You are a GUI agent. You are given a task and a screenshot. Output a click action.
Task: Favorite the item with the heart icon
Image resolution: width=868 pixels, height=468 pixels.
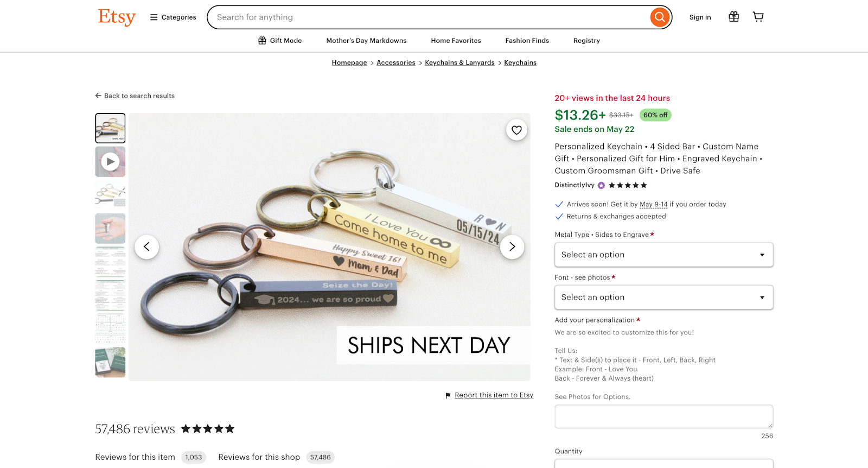pos(516,130)
